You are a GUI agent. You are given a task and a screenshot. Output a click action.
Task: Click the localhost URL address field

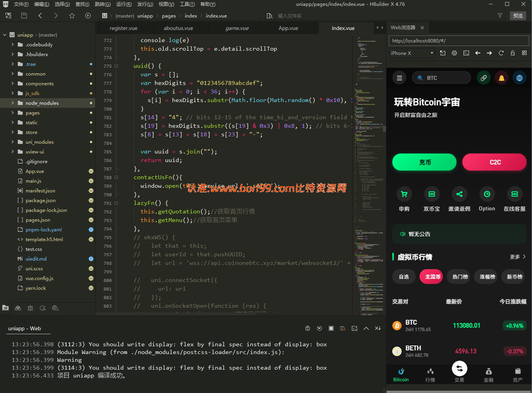point(459,41)
